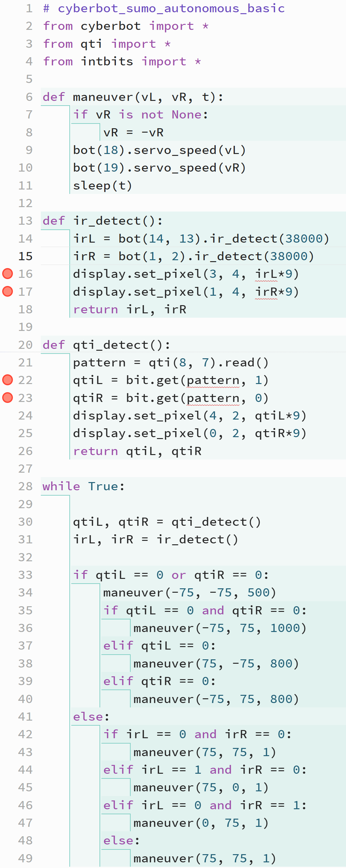
Task: Click line number 15 in the gutter
Action: [25, 256]
